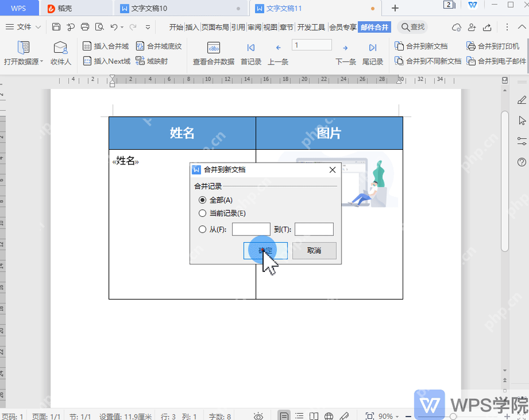Click the zoom slider handle
Image resolution: width=529 pixels, height=420 pixels.
[453, 417]
